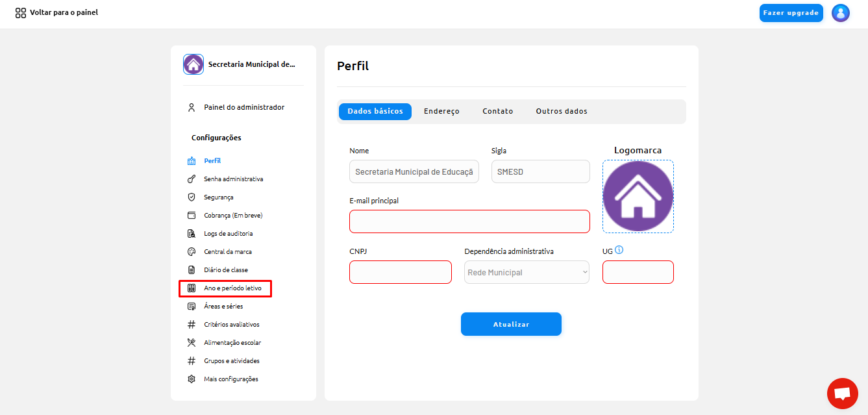Open Mais configurações
This screenshot has height=415, width=868.
[231, 379]
